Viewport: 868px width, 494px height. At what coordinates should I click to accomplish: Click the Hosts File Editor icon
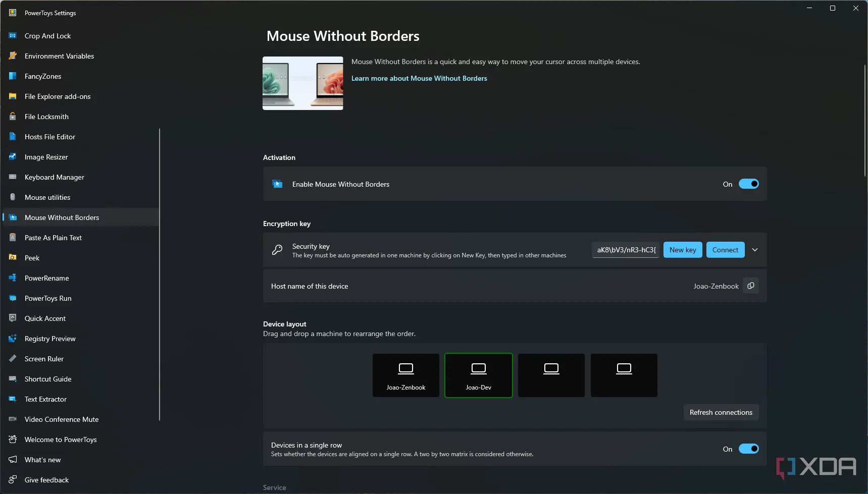(13, 137)
